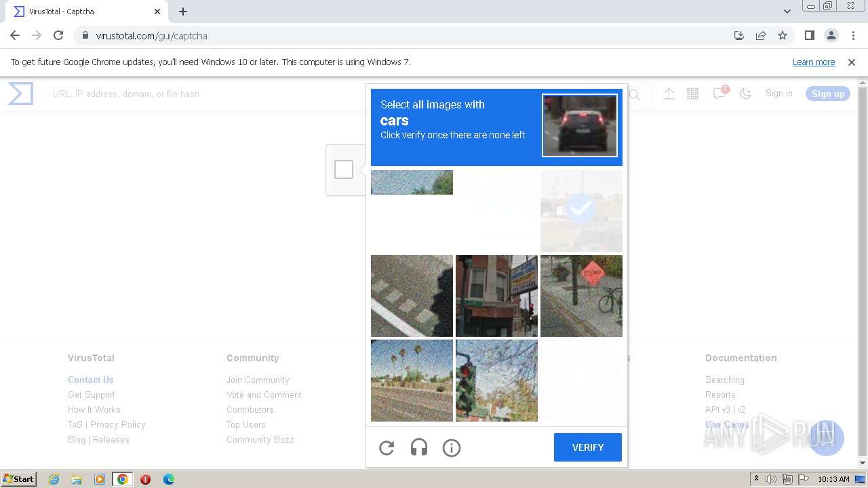Select the brick building captcha tile
This screenshot has height=488, width=868.
(496, 296)
